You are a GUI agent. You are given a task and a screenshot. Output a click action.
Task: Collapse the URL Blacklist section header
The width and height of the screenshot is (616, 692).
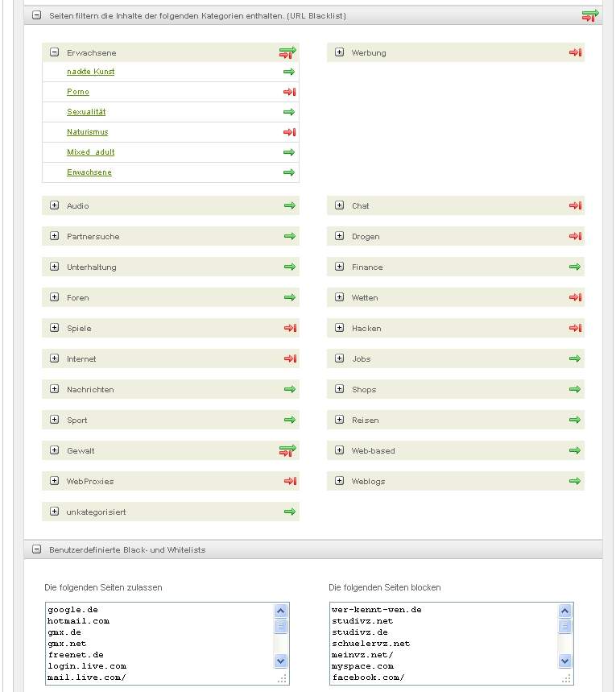[x=36, y=15]
